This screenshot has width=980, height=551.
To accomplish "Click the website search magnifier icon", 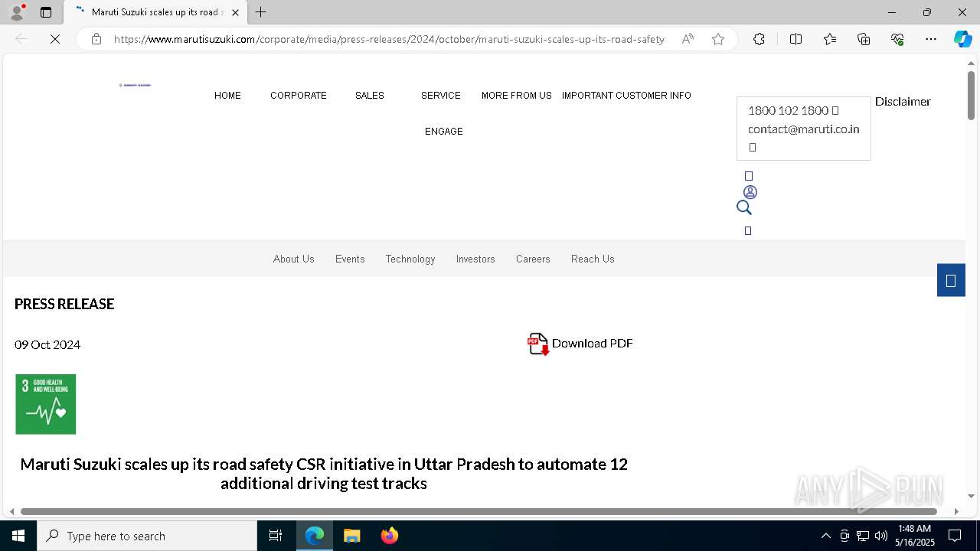I will [744, 207].
